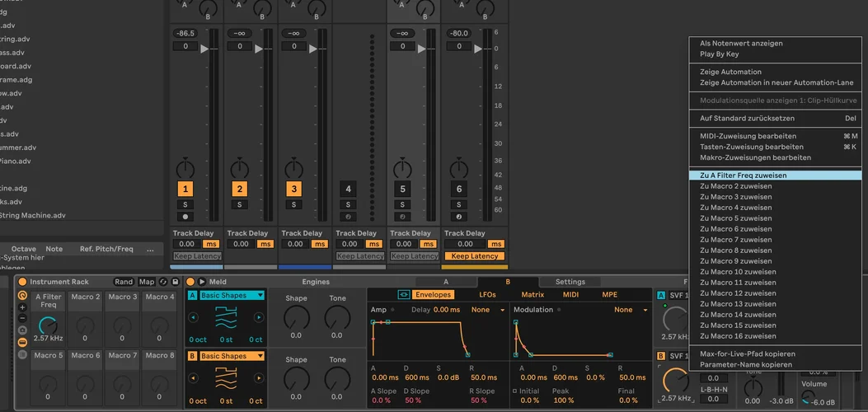Click the Map button on Instrument Rack
The height and width of the screenshot is (412, 868).
(147, 282)
